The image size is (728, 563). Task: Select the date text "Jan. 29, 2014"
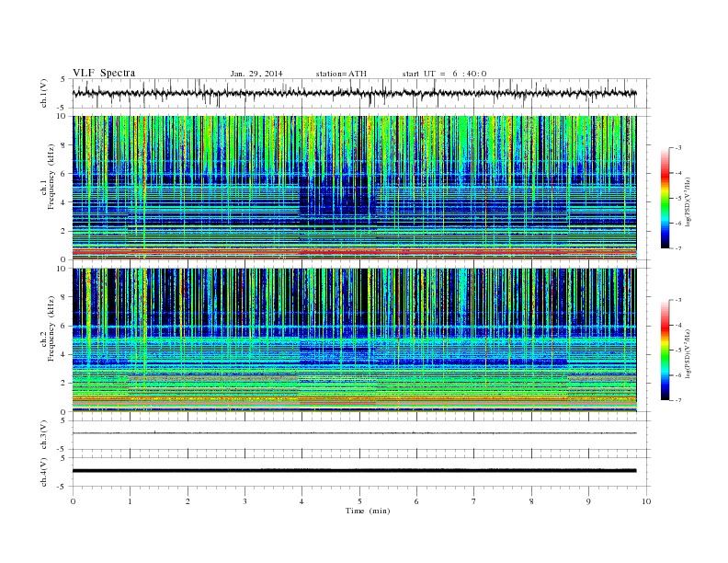click(x=256, y=74)
